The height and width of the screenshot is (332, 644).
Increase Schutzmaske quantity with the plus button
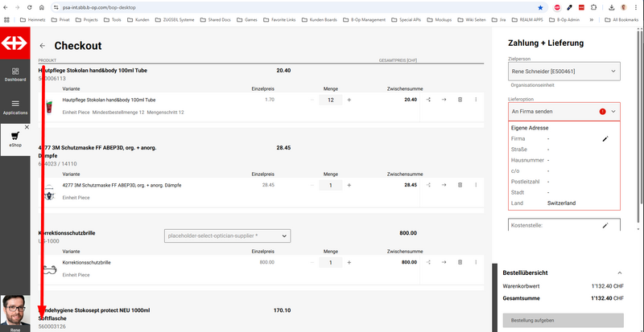(x=349, y=185)
